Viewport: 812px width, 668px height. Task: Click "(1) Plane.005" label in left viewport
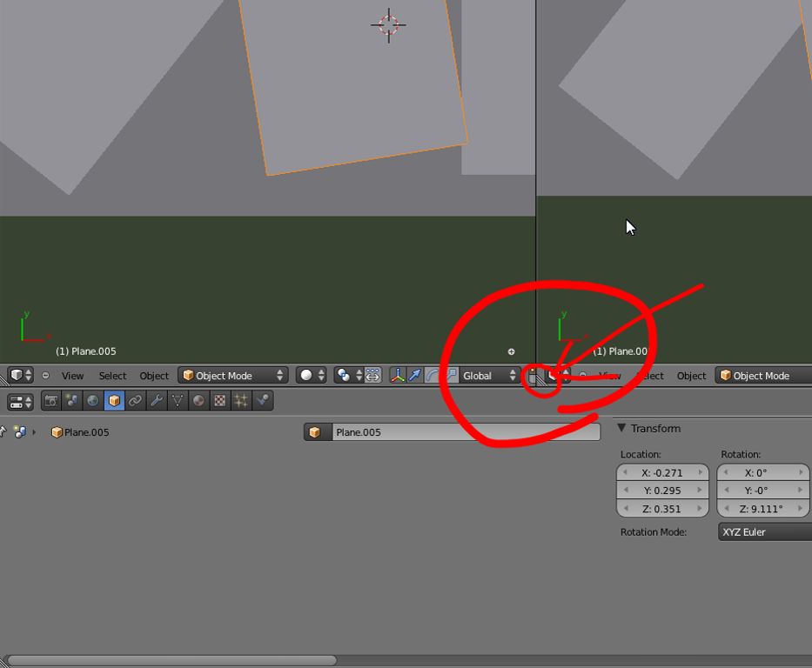(x=86, y=351)
